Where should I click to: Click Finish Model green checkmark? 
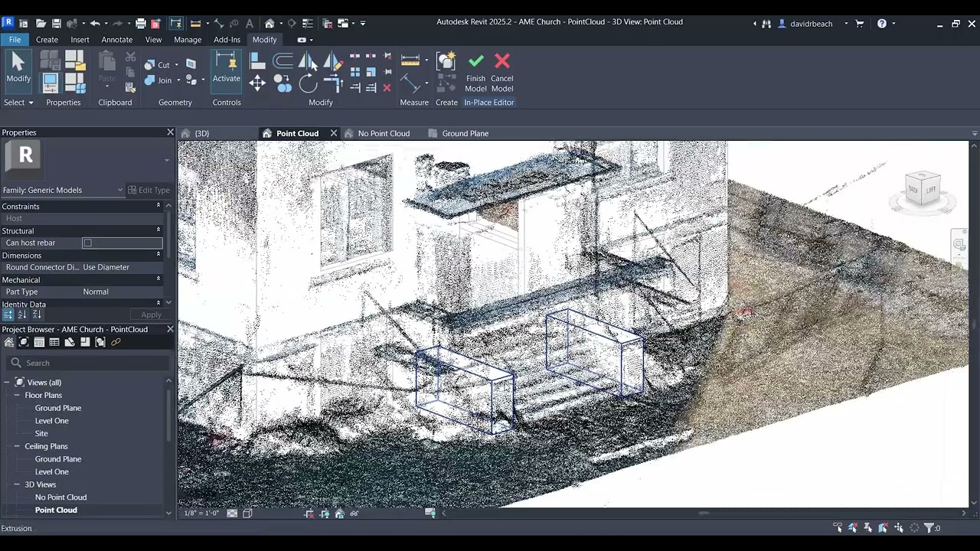pyautogui.click(x=475, y=73)
